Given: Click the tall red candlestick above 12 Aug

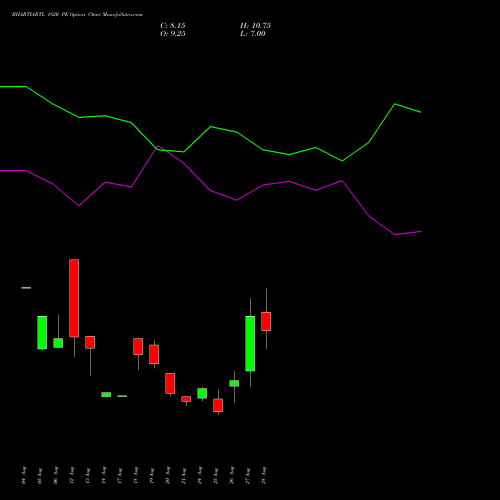Looking at the screenshot, I should [74, 298].
